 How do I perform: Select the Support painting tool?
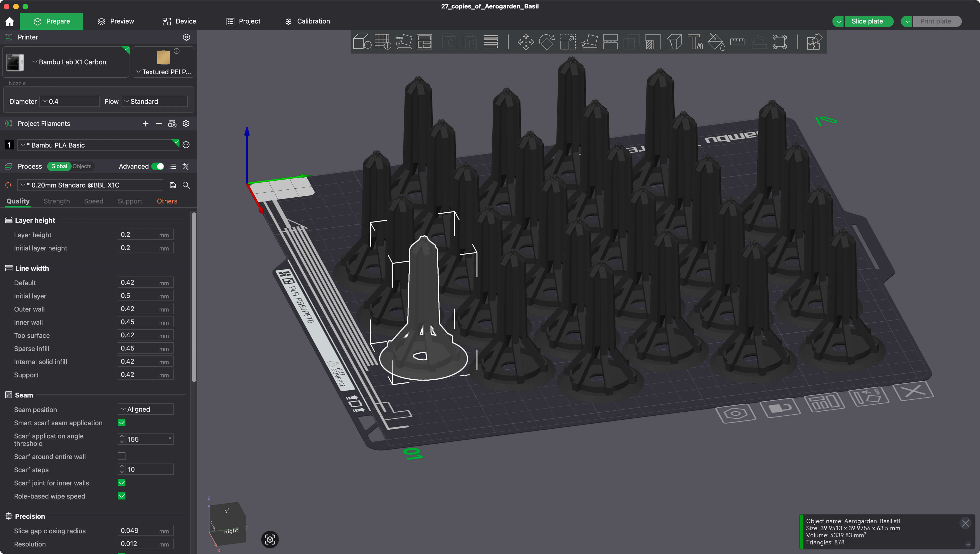(653, 42)
